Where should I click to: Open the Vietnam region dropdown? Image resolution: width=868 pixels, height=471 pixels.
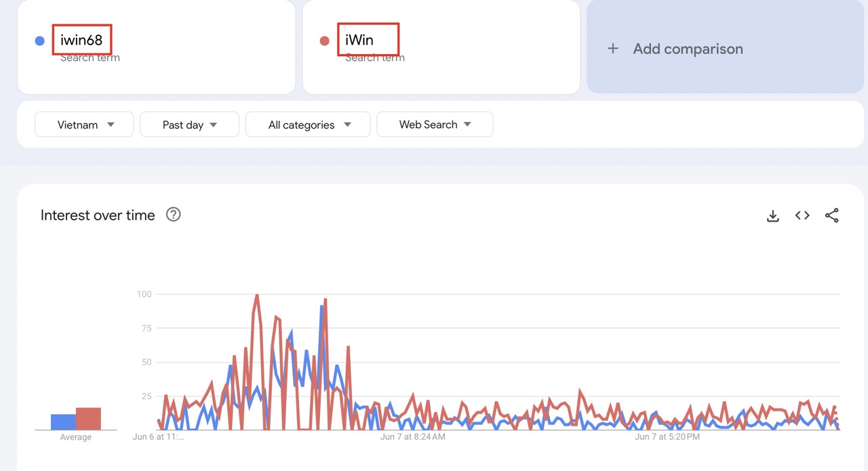pyautogui.click(x=84, y=125)
